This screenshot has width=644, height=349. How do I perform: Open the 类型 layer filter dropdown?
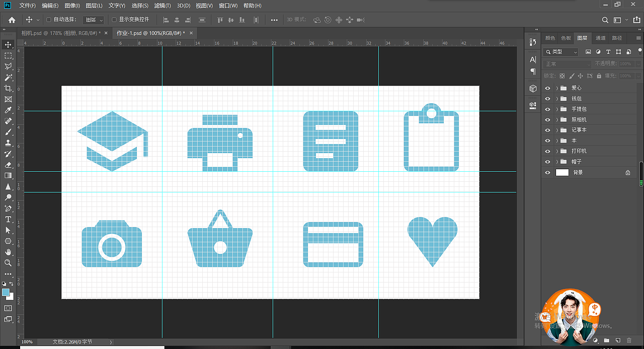click(561, 52)
